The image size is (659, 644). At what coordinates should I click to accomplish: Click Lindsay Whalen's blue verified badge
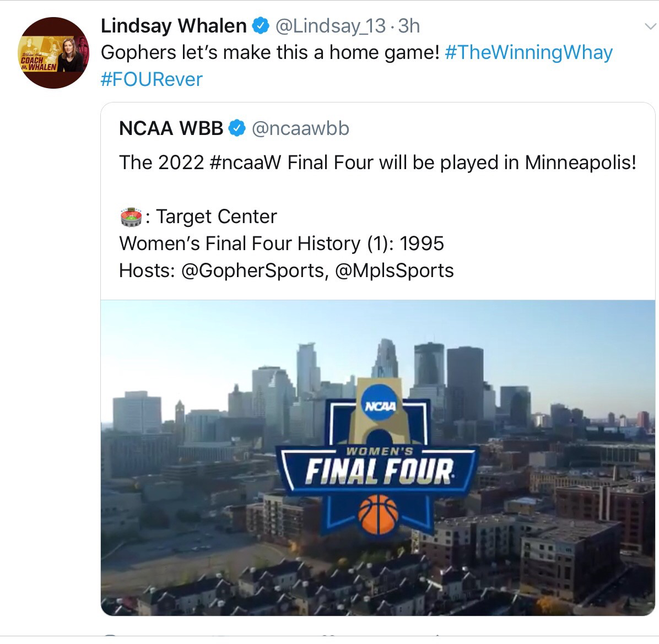tap(261, 26)
